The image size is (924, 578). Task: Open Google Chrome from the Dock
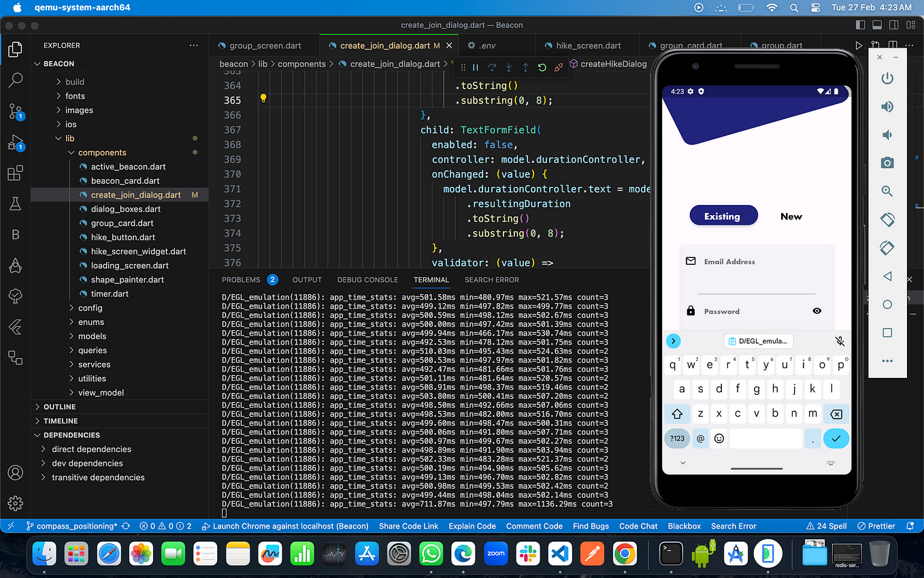click(x=625, y=553)
